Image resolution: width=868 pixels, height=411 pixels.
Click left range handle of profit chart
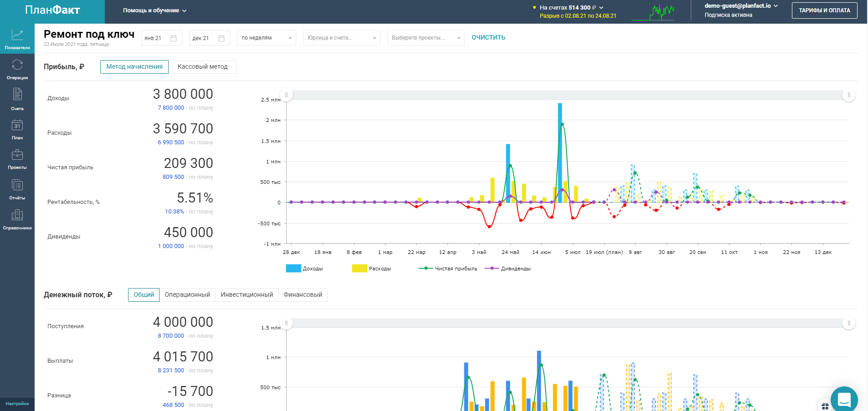point(286,95)
